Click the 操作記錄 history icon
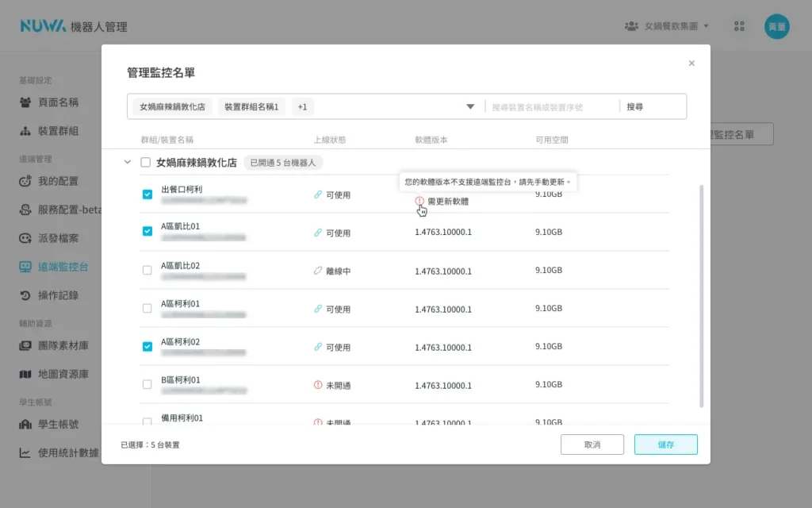Screen dimensions: 812x508 [x=25, y=295]
